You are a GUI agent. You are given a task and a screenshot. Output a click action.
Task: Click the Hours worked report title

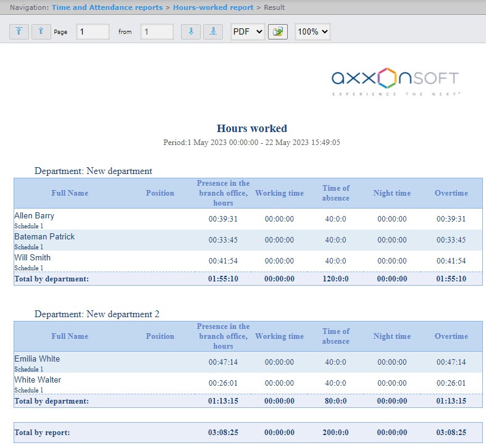click(251, 128)
